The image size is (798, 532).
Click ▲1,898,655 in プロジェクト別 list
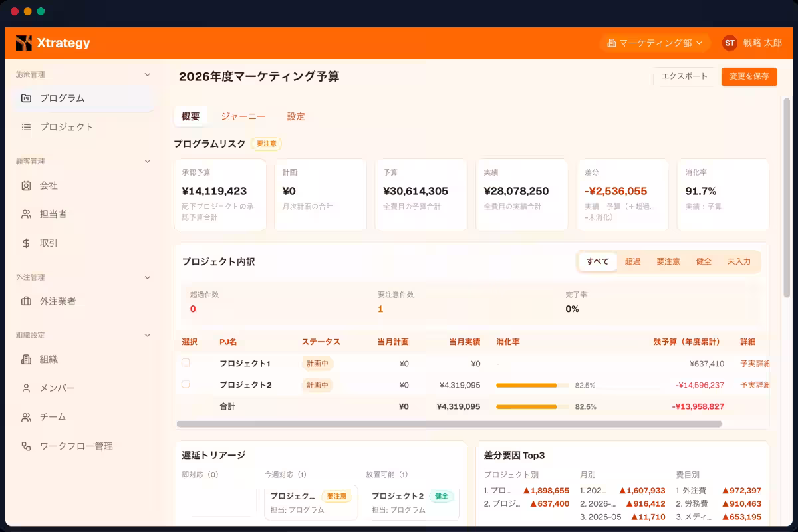click(x=545, y=491)
